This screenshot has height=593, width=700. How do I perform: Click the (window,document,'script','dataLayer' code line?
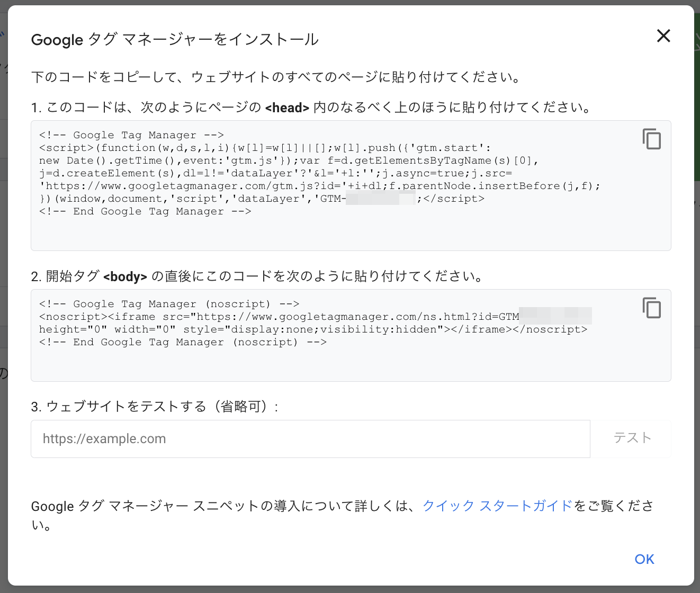[262, 199]
